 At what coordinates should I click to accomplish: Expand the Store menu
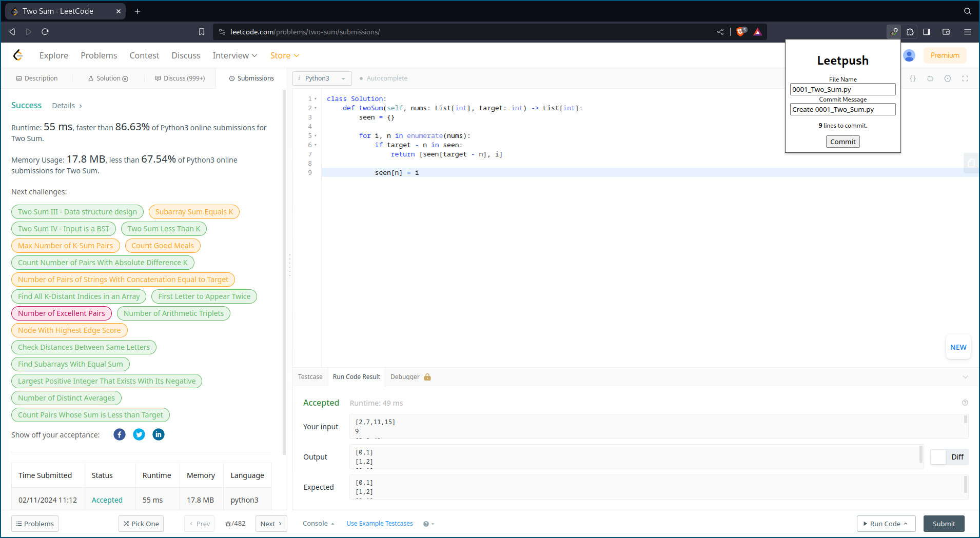click(285, 55)
